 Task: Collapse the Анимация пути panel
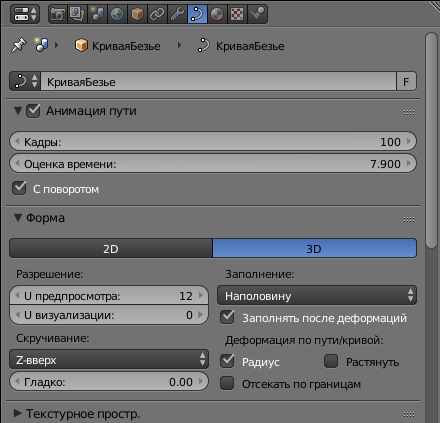(18, 110)
